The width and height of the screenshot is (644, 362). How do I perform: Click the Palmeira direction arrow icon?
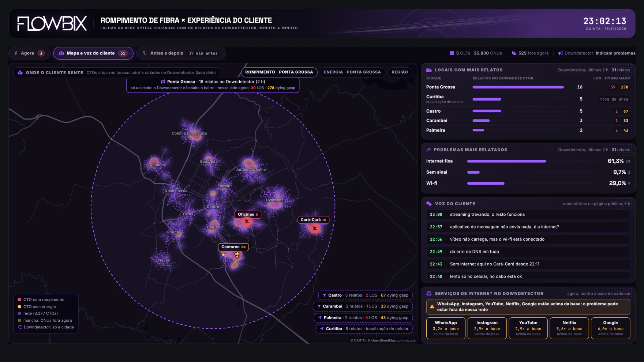click(320, 318)
